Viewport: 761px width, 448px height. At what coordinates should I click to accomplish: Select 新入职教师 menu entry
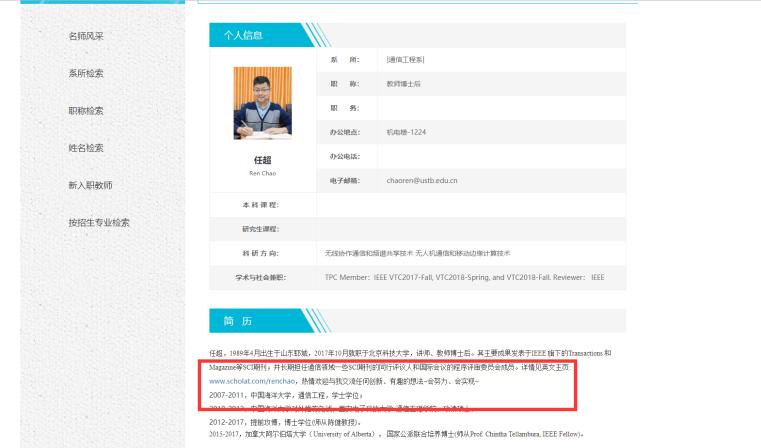[90, 185]
